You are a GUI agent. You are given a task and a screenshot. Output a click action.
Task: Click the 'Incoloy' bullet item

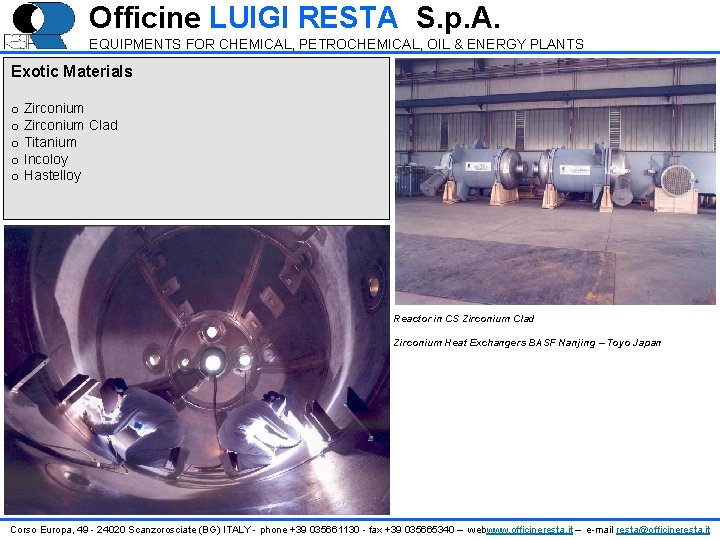(x=46, y=159)
